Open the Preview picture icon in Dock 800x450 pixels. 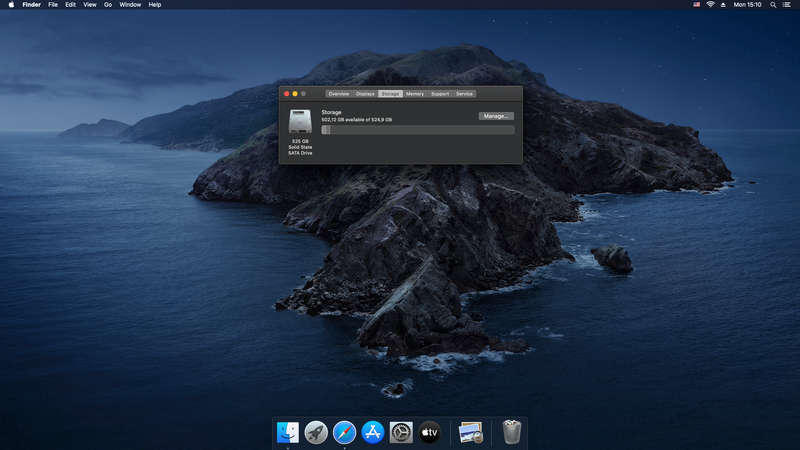pos(470,432)
